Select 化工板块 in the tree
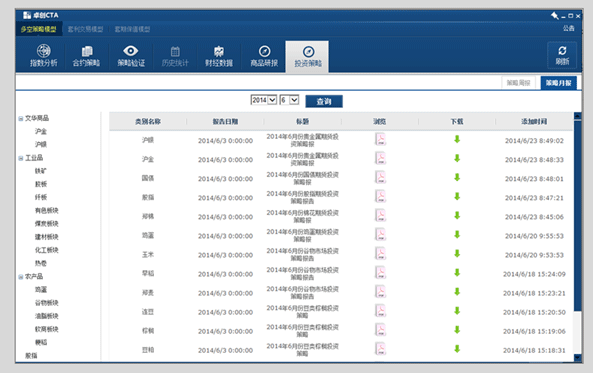Viewport: 593px width, 373px height. pyautogui.click(x=47, y=250)
